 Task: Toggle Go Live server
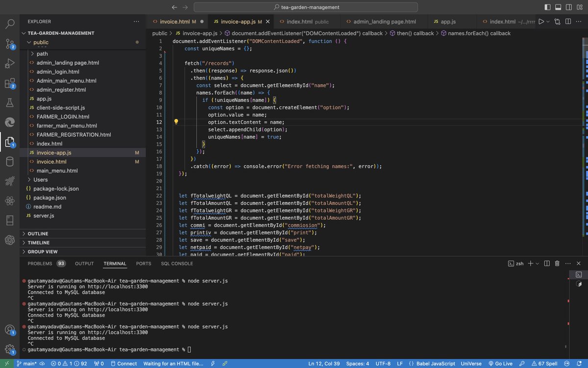coord(500,364)
